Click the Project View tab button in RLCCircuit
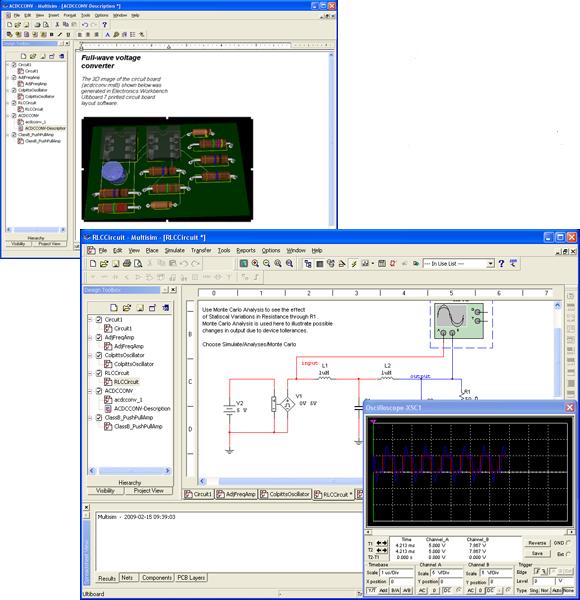The image size is (580, 600). click(148, 491)
